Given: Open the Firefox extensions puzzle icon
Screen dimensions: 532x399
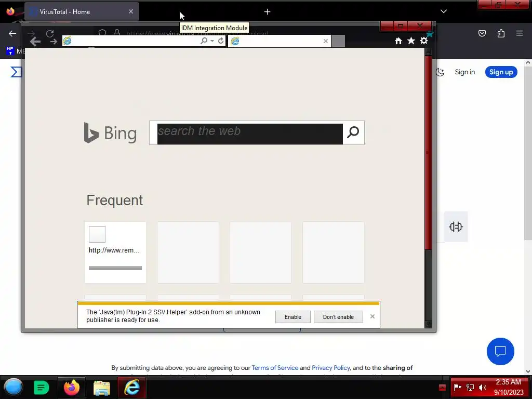Looking at the screenshot, I should click(x=501, y=33).
